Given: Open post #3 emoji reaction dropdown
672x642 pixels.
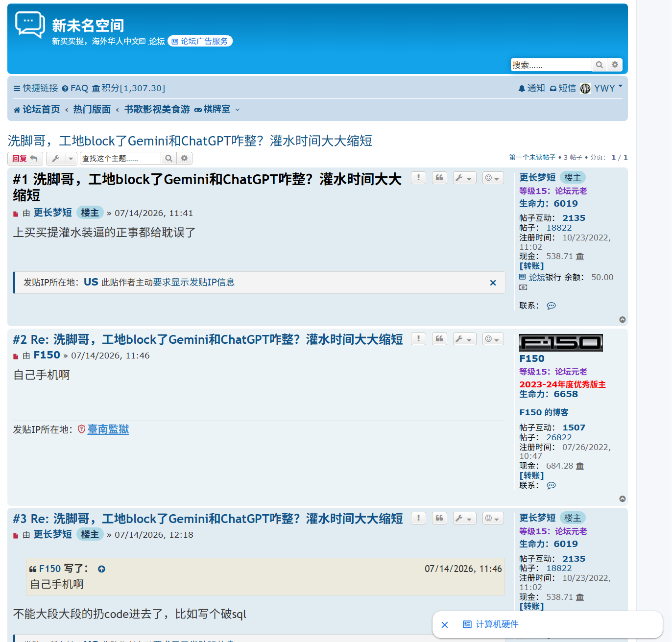Looking at the screenshot, I should click(493, 518).
